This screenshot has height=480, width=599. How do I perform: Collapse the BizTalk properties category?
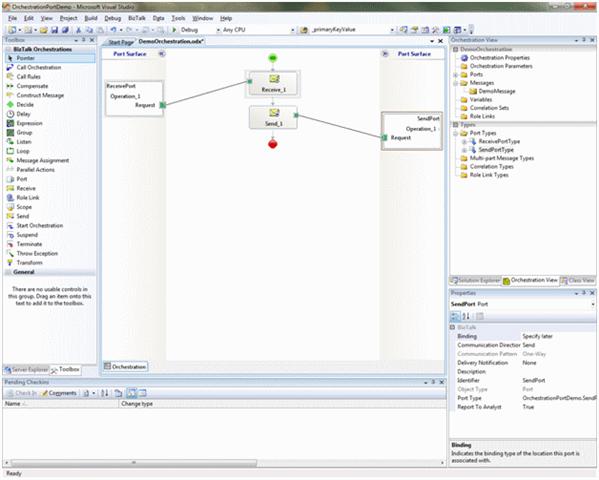(453, 328)
